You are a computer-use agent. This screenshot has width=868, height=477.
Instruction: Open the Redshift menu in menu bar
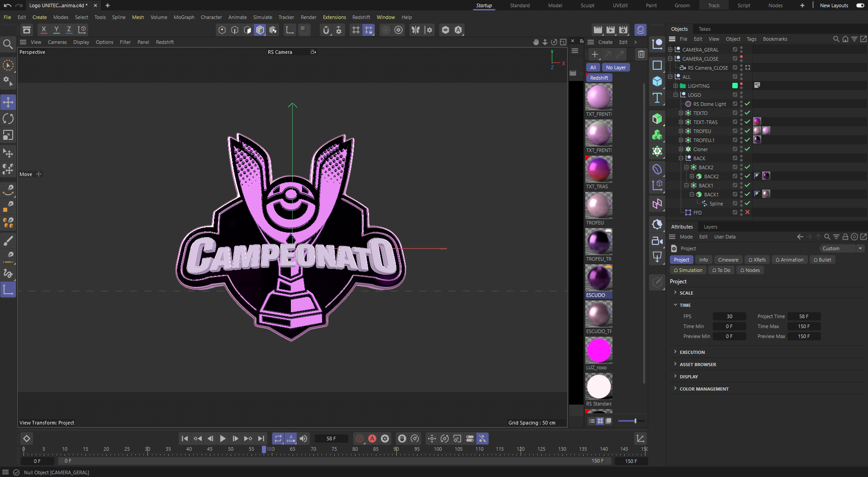pos(361,17)
